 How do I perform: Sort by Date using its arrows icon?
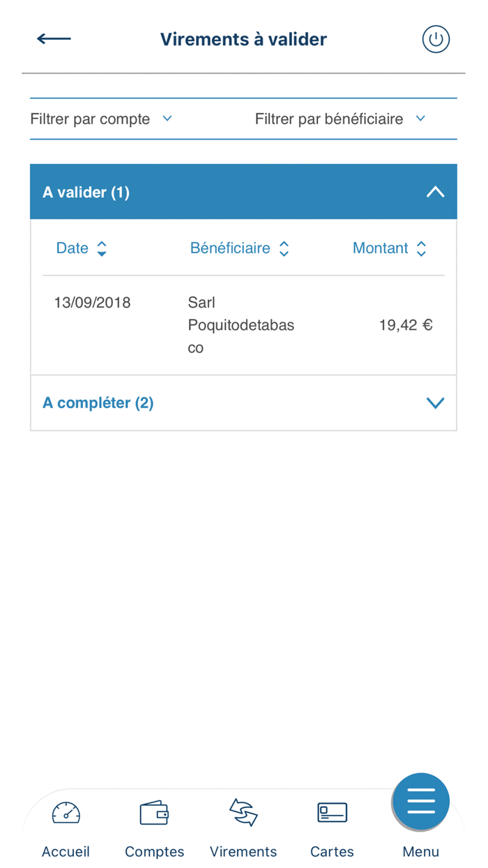pos(102,248)
